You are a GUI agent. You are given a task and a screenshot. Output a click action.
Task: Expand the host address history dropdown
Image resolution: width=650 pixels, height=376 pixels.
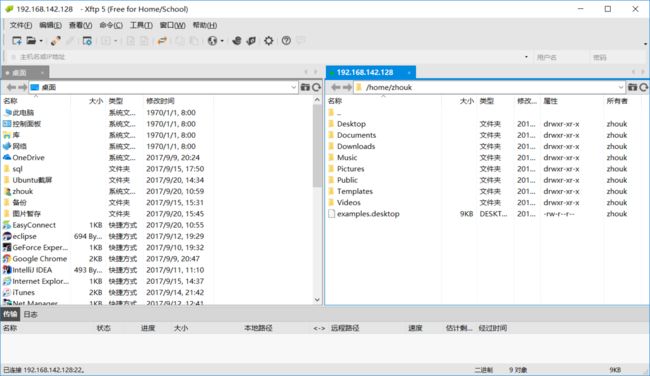click(526, 57)
